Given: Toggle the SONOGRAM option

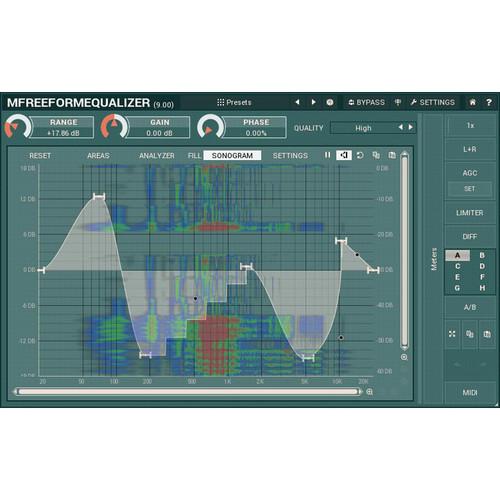Looking at the screenshot, I should tap(232, 156).
